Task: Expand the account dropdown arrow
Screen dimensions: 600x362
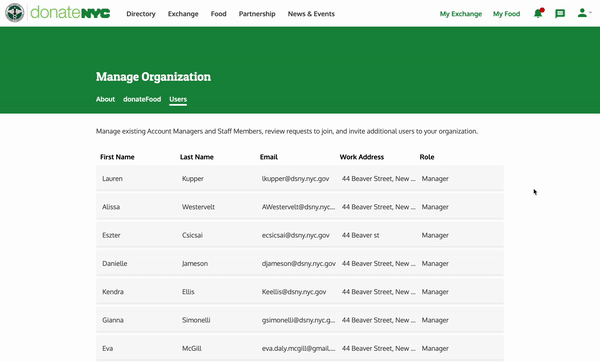Action: tap(590, 13)
